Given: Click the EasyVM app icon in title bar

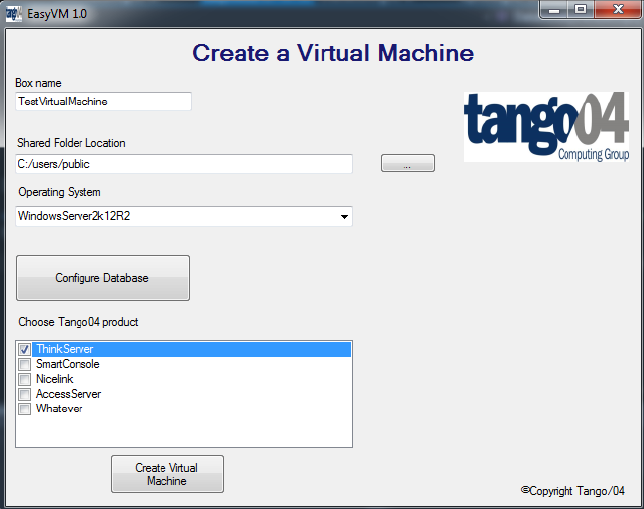Looking at the screenshot, I should tap(13, 14).
